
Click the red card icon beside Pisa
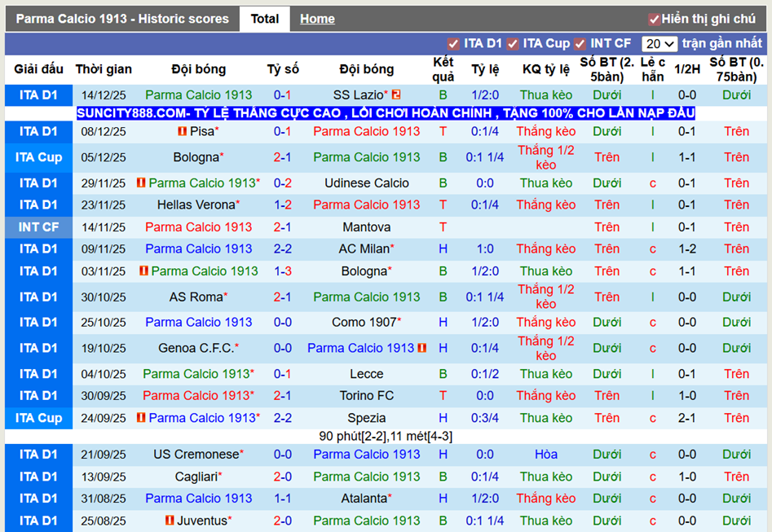pyautogui.click(x=182, y=131)
